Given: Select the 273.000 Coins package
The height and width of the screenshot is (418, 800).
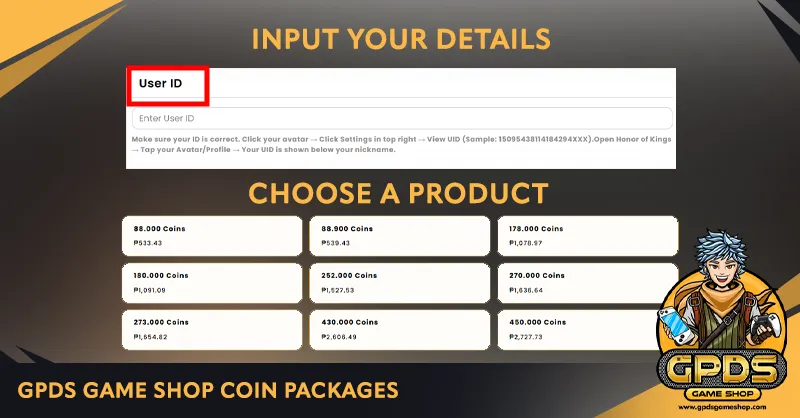Looking at the screenshot, I should click(211, 330).
